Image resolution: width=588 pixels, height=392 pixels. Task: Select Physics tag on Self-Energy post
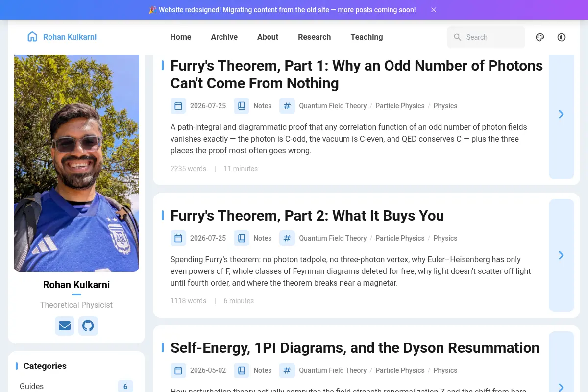point(445,370)
